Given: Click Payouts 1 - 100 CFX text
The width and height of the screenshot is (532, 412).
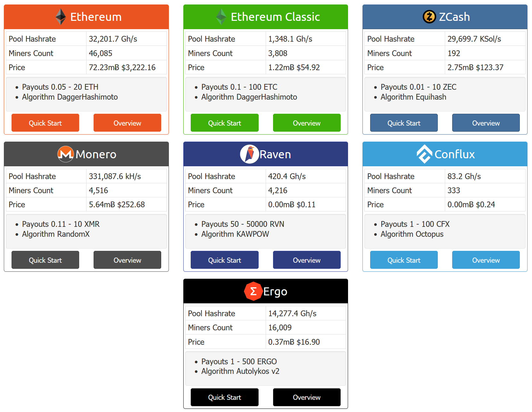Looking at the screenshot, I should point(415,224).
